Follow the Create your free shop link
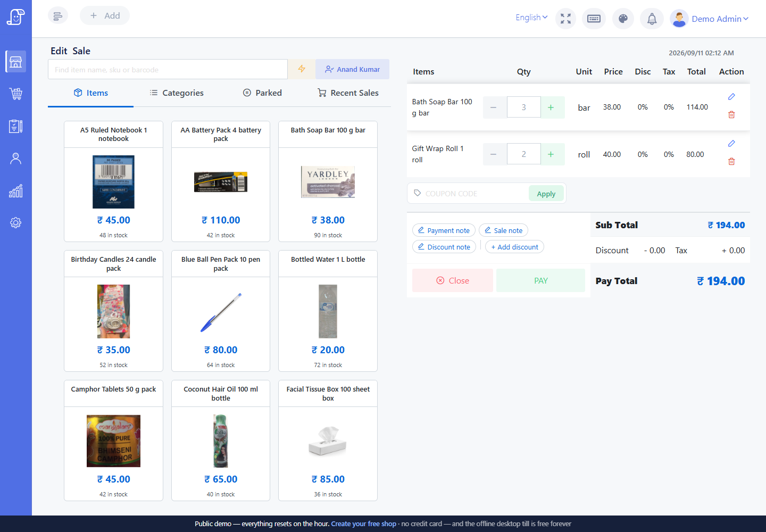This screenshot has width=766, height=532. [364, 524]
